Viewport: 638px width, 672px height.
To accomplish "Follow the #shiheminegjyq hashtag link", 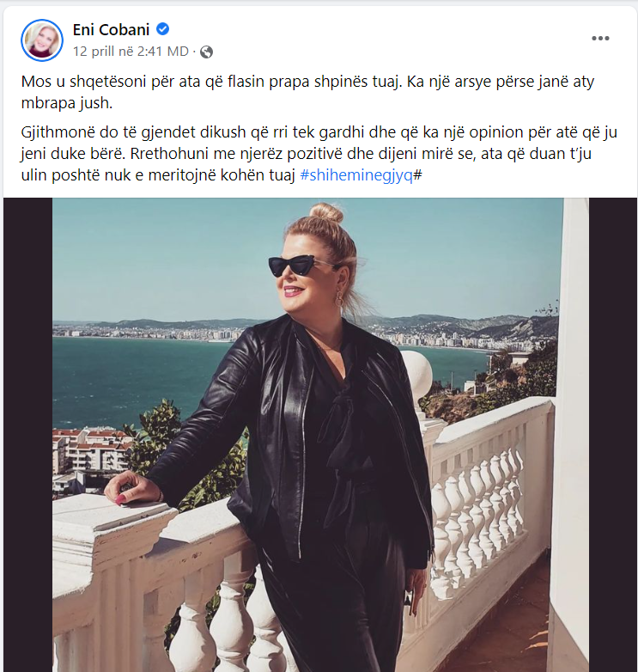I will (x=356, y=175).
